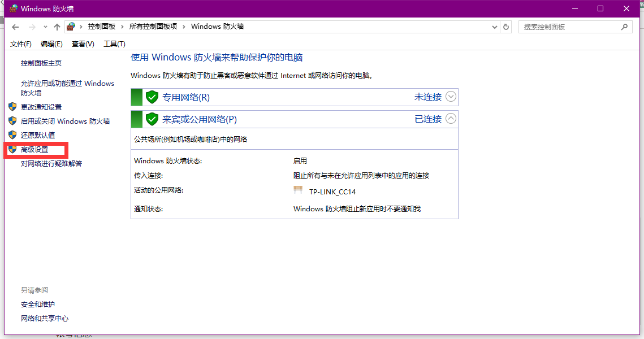Click 已连接 status text
The height and width of the screenshot is (339, 644).
pyautogui.click(x=428, y=119)
